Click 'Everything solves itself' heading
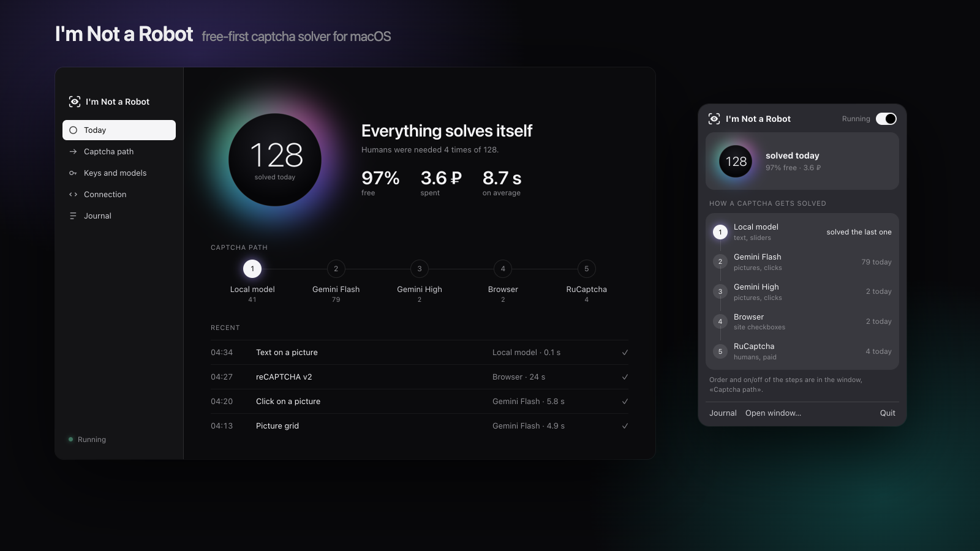This screenshot has width=980, height=551. click(447, 130)
